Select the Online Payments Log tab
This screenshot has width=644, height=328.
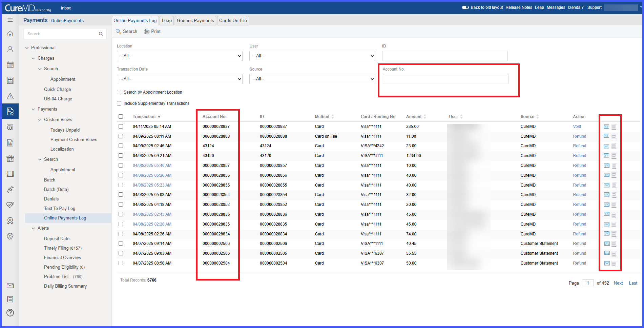tap(135, 20)
